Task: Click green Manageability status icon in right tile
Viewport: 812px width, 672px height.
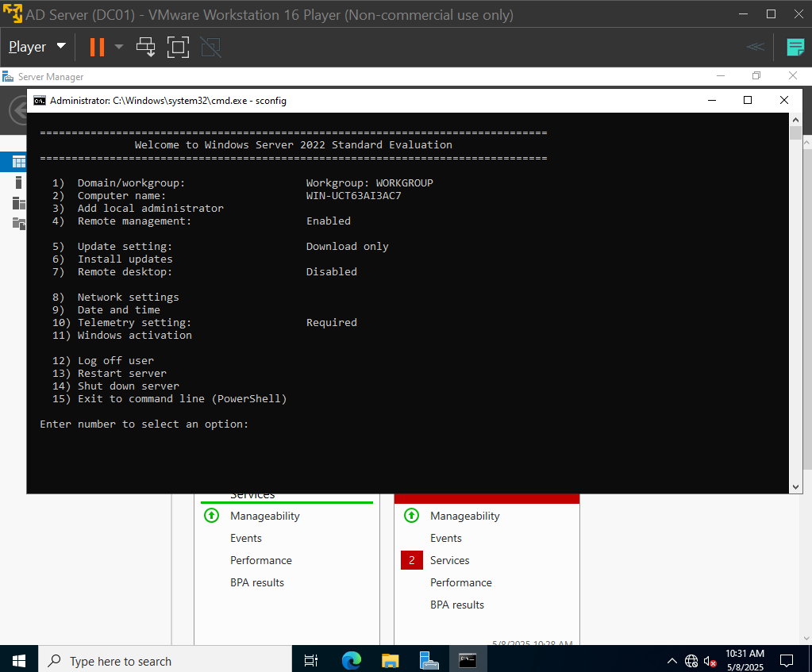Action: click(x=411, y=516)
